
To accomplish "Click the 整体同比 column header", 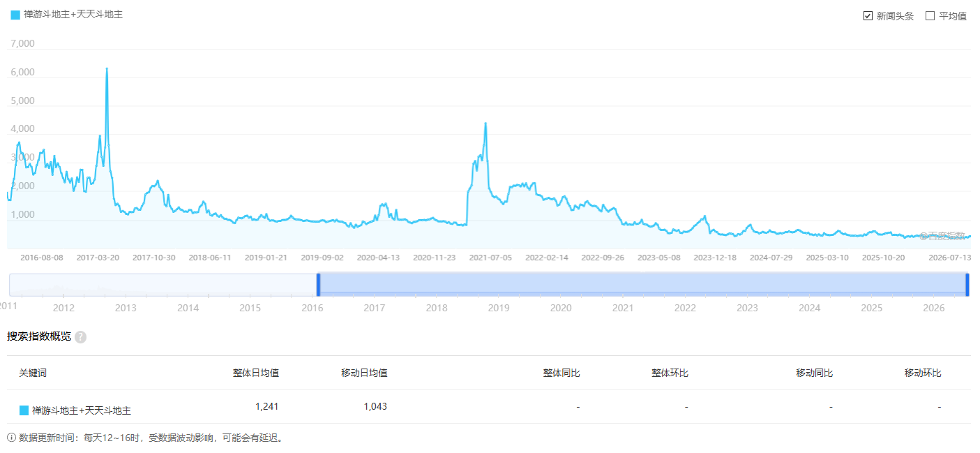I will (561, 373).
